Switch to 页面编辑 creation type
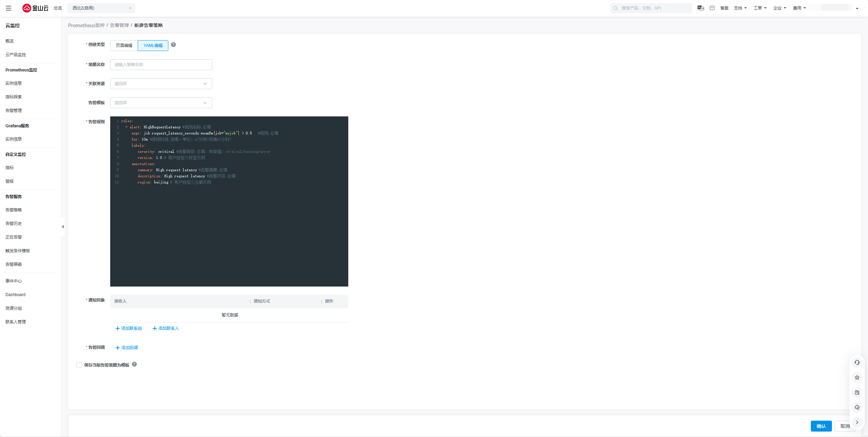Screen dimensions: 868x437 124,46
